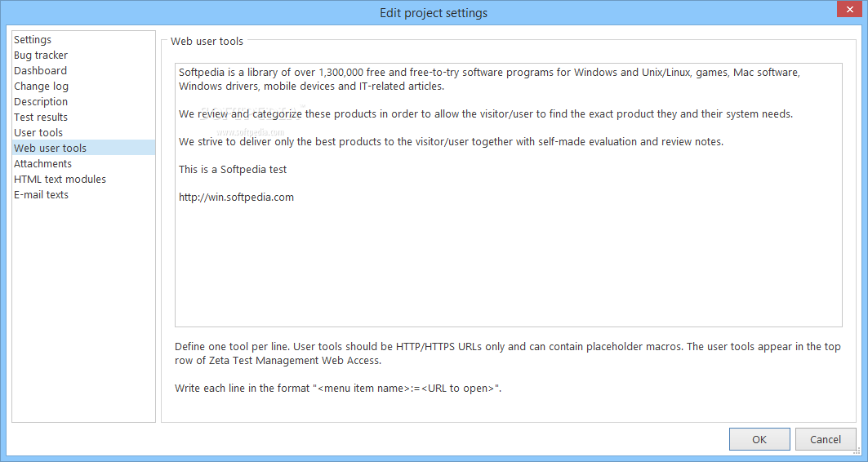Click the 'We review and categorize' paragraph
Image resolution: width=868 pixels, height=462 pixels.
click(x=486, y=114)
